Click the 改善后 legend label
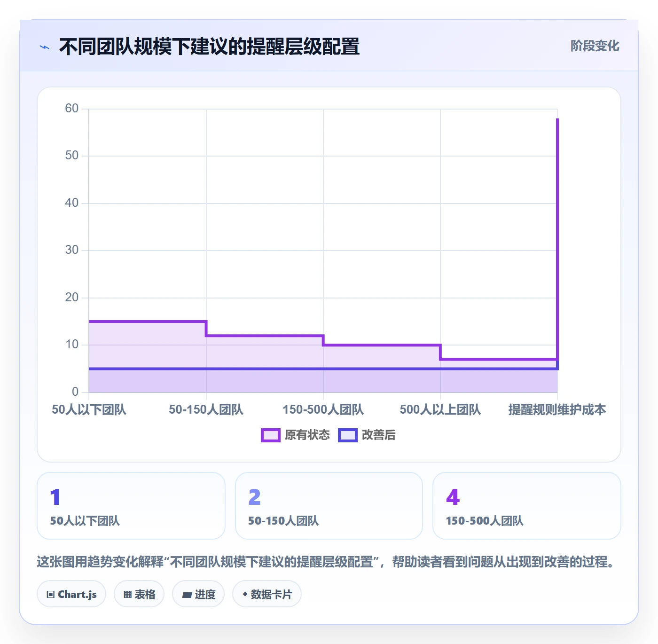Image resolution: width=658 pixels, height=644 pixels. [x=378, y=435]
